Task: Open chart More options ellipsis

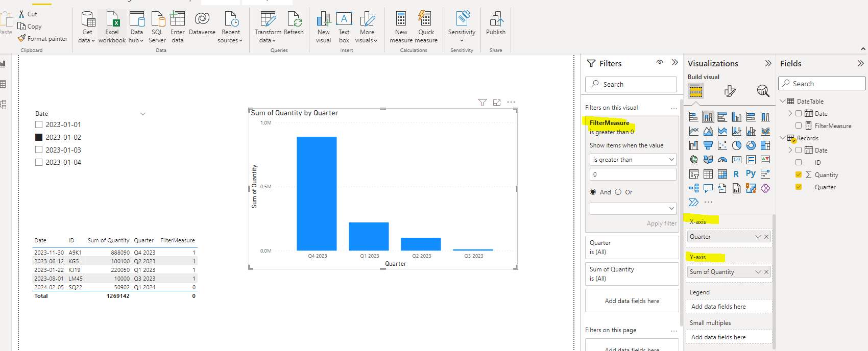Action: 511,102
